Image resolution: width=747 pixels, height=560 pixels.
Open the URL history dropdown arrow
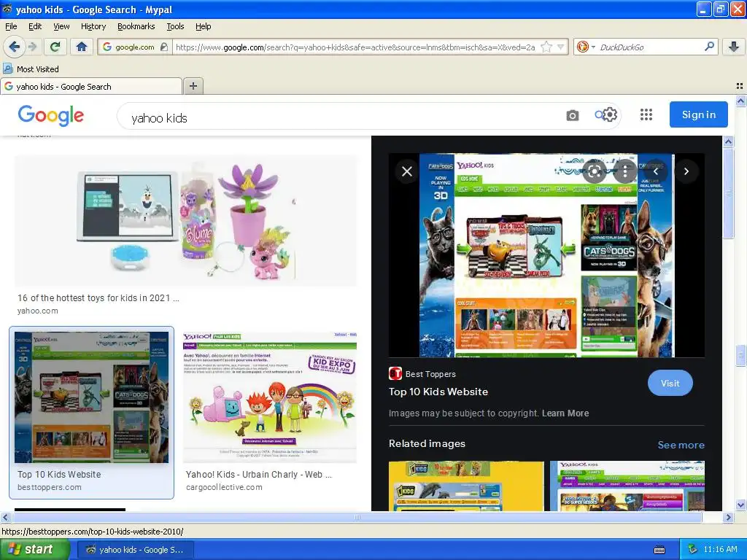[561, 47]
